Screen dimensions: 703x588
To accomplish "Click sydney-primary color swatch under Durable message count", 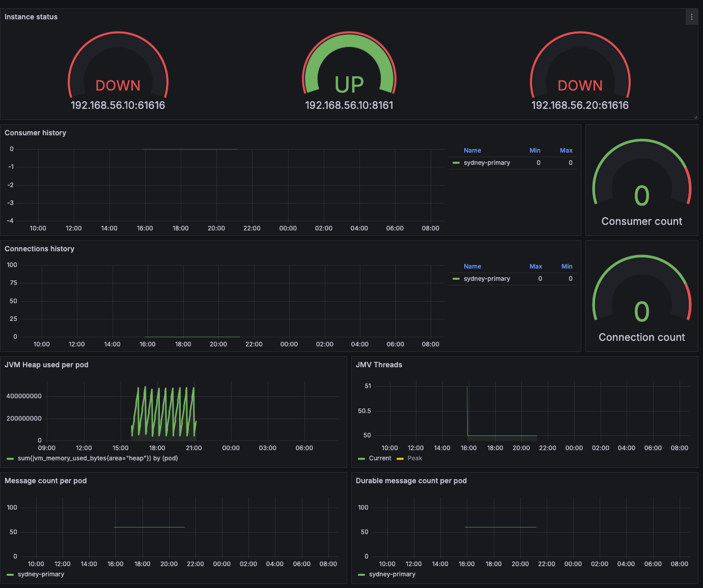I will (x=361, y=575).
